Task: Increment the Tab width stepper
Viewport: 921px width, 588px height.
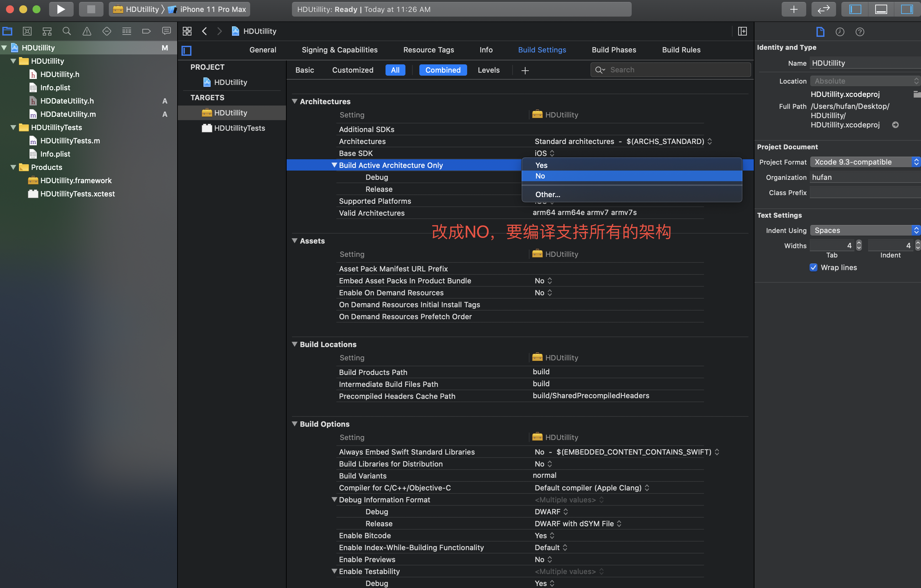Action: tap(859, 243)
